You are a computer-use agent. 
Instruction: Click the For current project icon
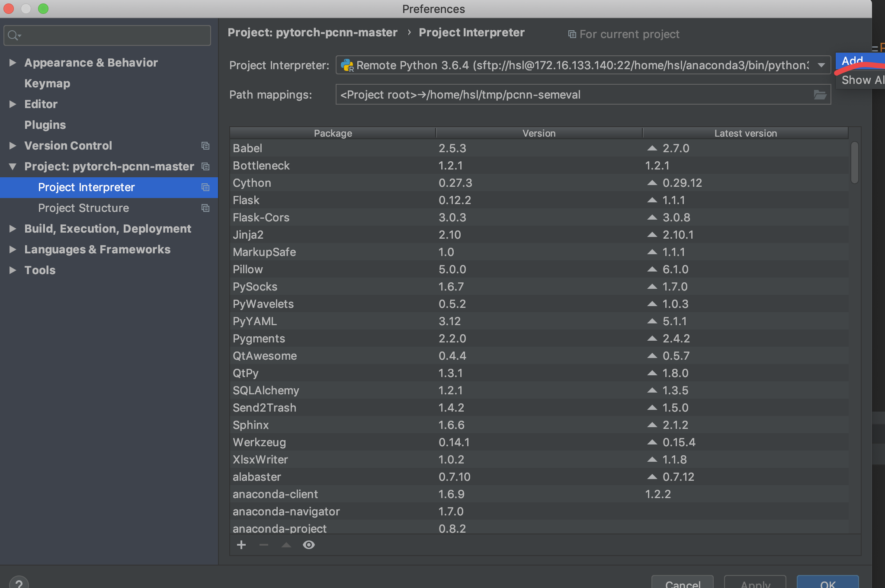[572, 34]
